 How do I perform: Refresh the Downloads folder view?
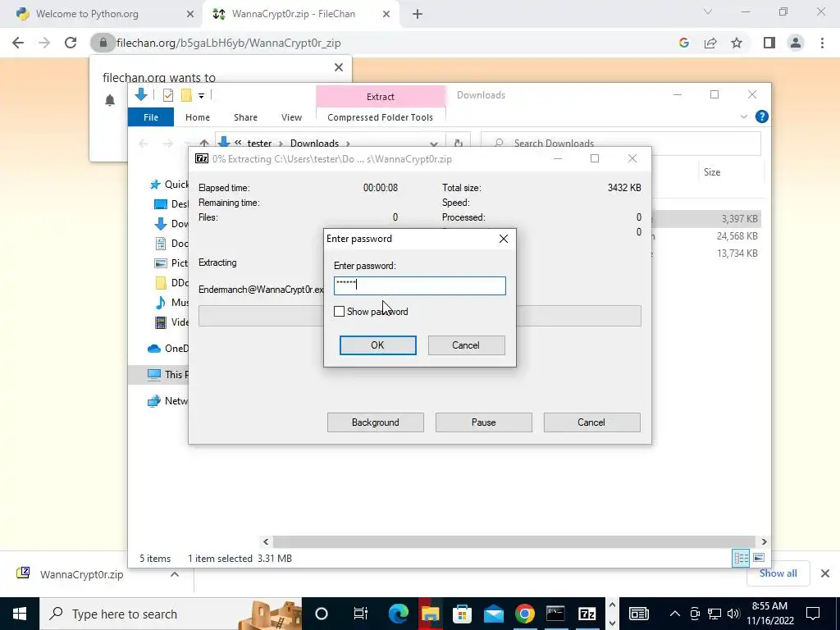pos(458,143)
